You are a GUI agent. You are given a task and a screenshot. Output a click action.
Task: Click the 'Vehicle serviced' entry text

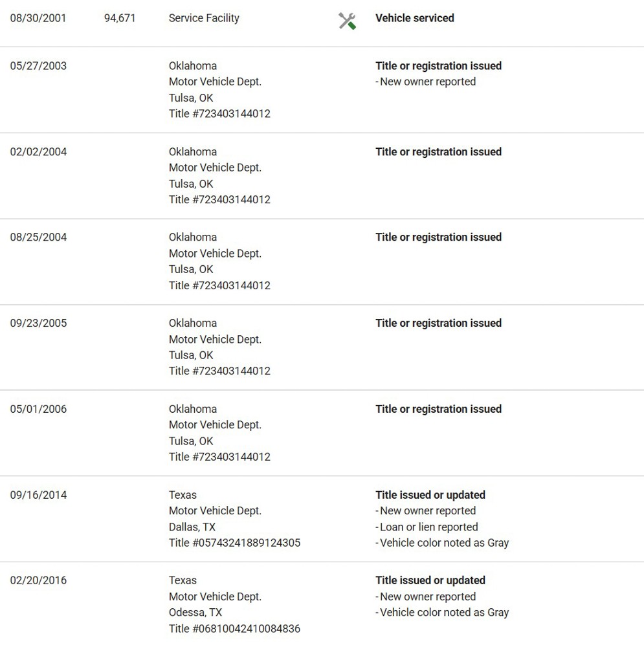(x=414, y=18)
